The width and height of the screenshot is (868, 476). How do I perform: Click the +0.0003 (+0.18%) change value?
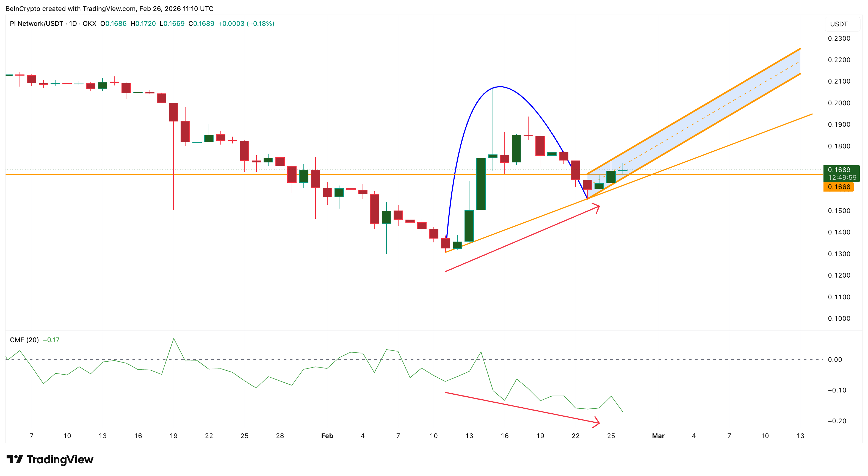[246, 24]
